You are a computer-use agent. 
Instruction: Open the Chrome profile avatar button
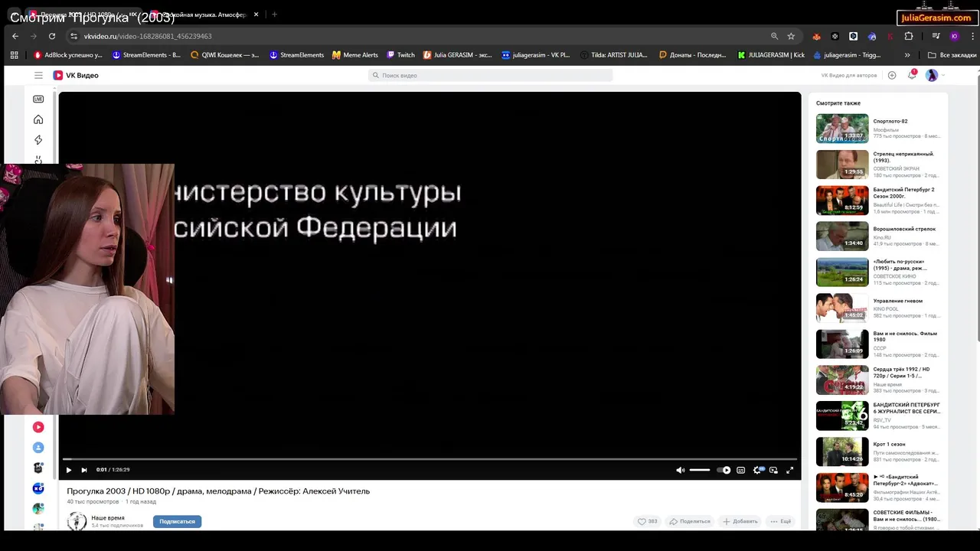pyautogui.click(x=954, y=36)
